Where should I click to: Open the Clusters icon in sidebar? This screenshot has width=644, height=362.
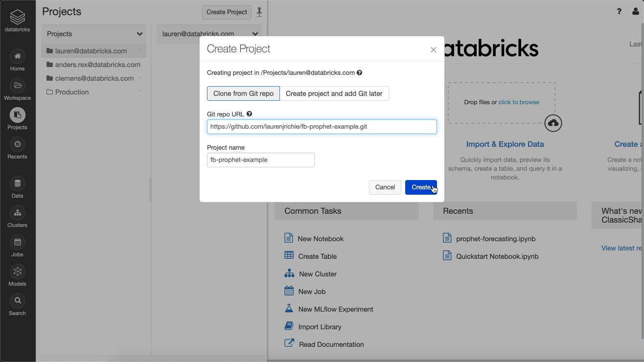pos(17,213)
